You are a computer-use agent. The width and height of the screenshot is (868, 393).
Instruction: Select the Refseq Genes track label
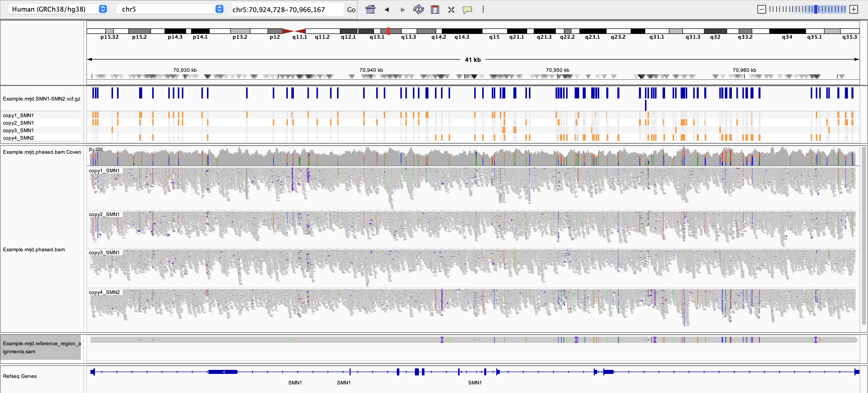20,376
